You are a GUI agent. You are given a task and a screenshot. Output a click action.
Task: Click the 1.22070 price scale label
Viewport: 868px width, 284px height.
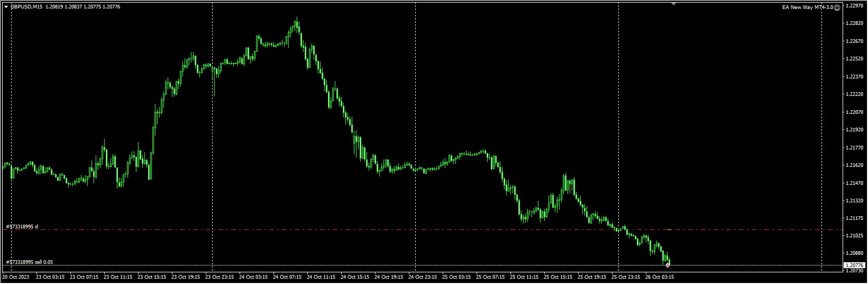click(855, 112)
